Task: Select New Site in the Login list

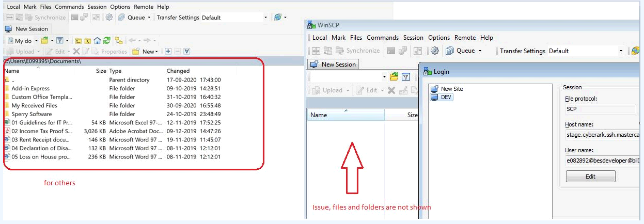Action: (451, 89)
